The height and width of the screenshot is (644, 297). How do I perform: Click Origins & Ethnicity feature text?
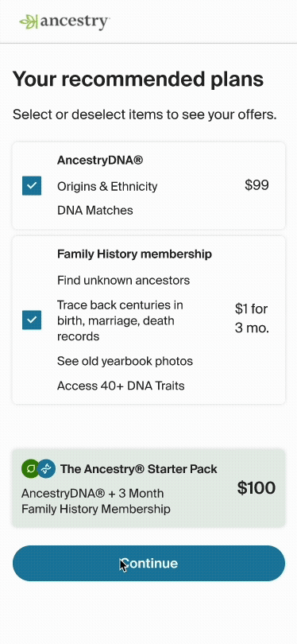(107, 187)
